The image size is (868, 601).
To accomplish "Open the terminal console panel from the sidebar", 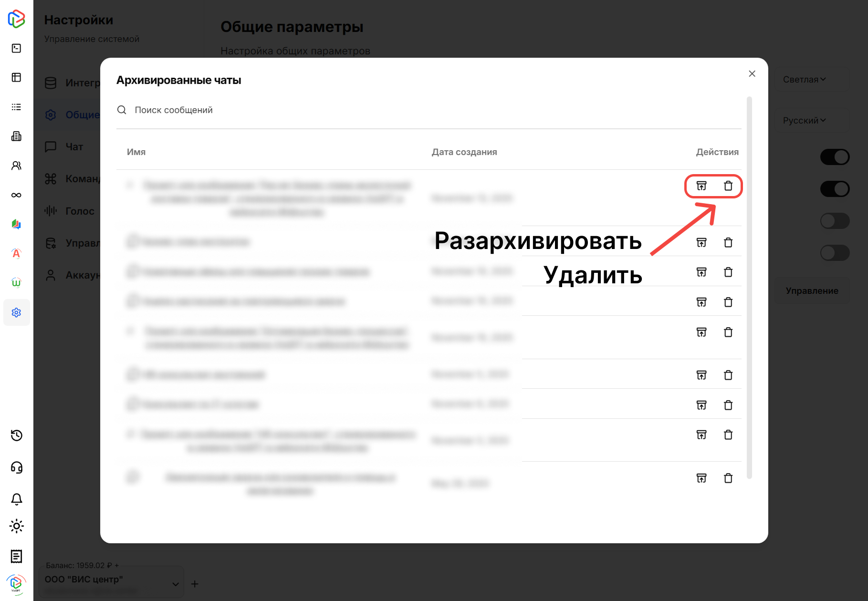I will click(x=17, y=48).
